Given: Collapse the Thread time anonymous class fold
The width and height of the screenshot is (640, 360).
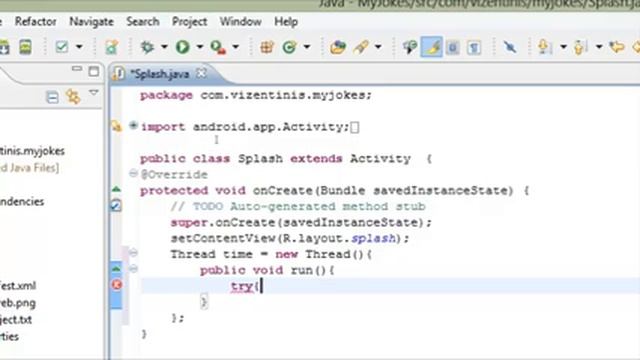Looking at the screenshot, I should [133, 253].
